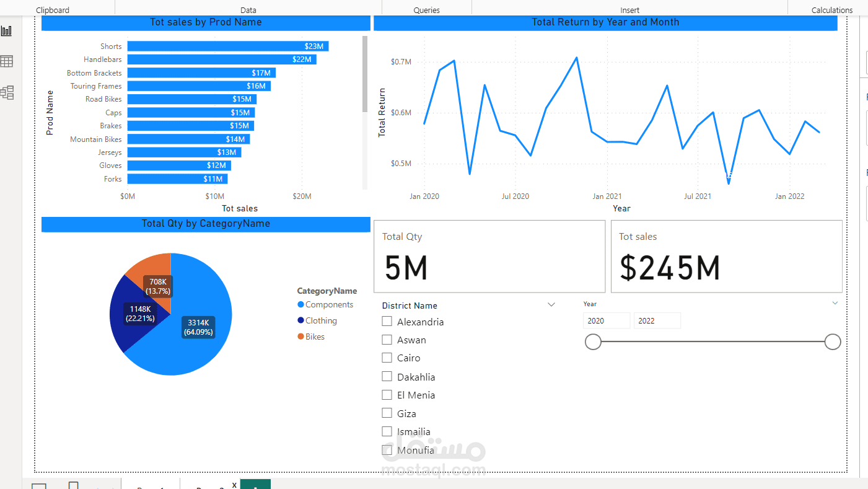Click the Forks $11M bar
This screenshot has width=868, height=489.
[177, 179]
